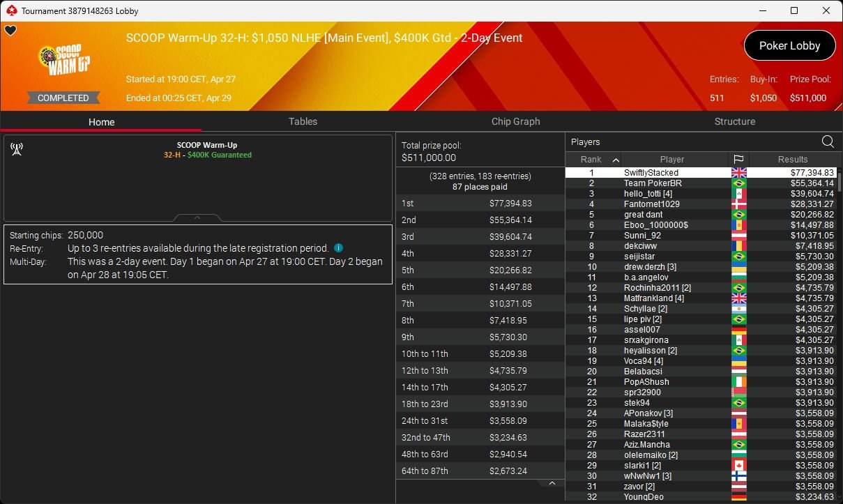Maximize the tournament lobby window
Viewport: 843px width, 504px height.
coord(794,10)
